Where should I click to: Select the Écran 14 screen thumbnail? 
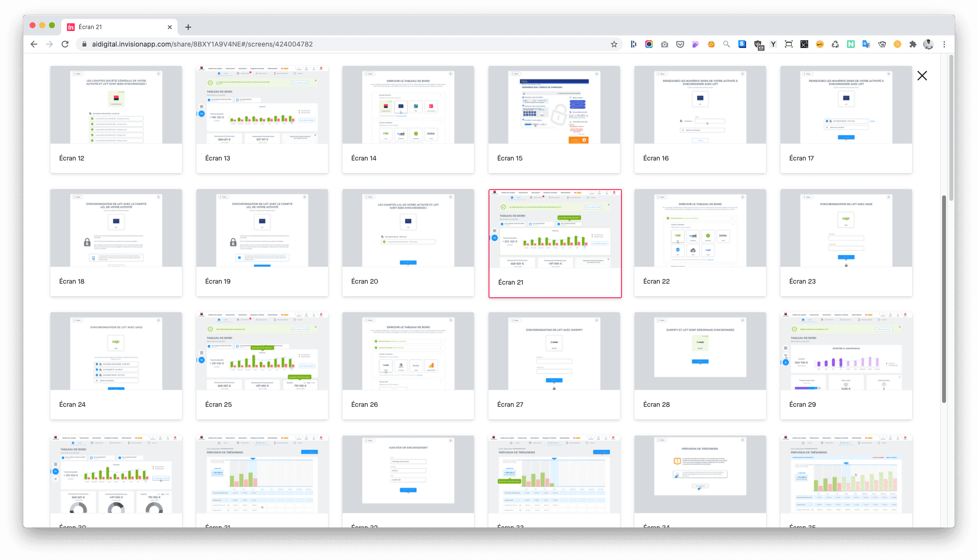pos(408,119)
